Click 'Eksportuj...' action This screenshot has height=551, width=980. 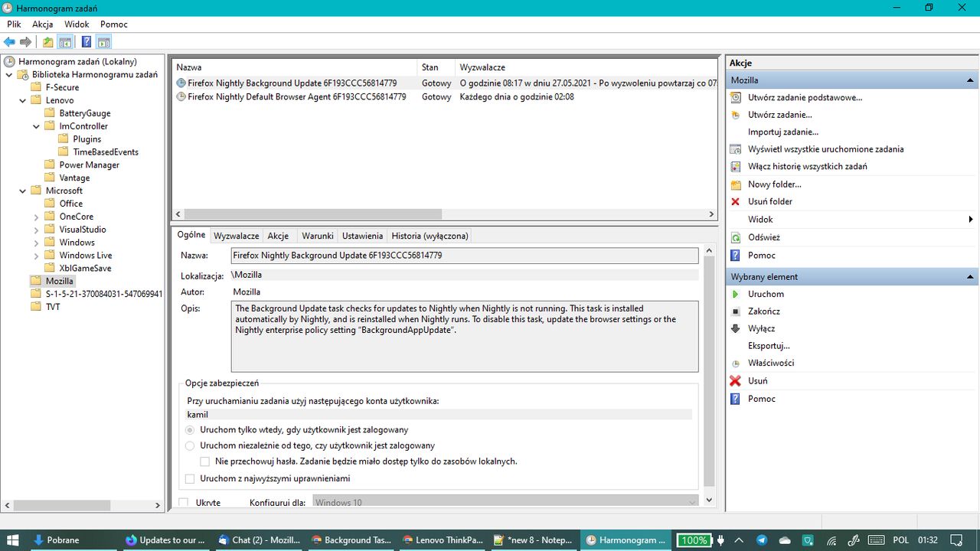click(769, 346)
